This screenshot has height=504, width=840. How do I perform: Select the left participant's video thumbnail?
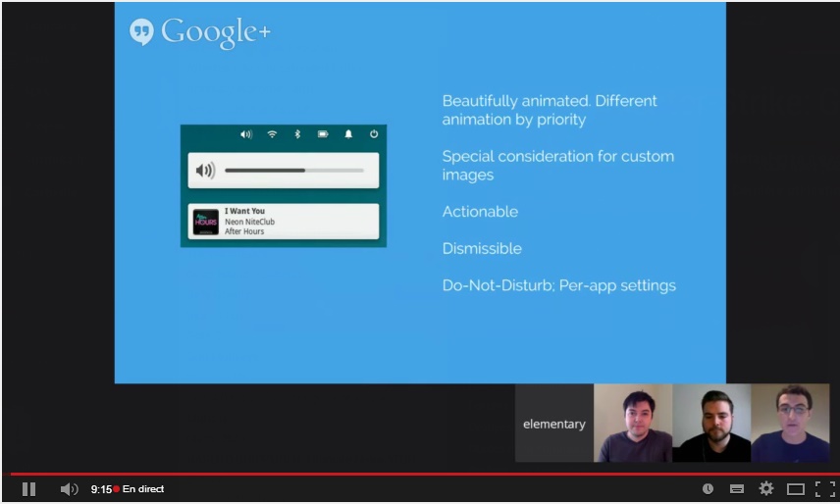point(633,424)
